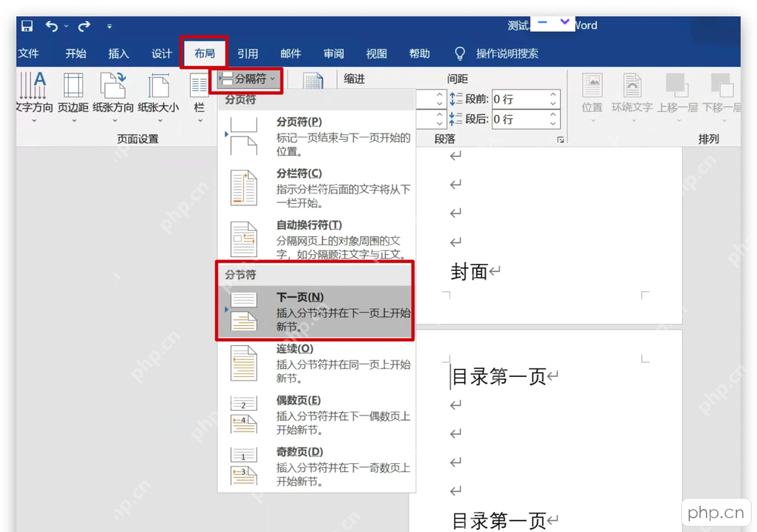
Task: Increase 段前 spacing with up arrow
Action: pyautogui.click(x=553, y=95)
